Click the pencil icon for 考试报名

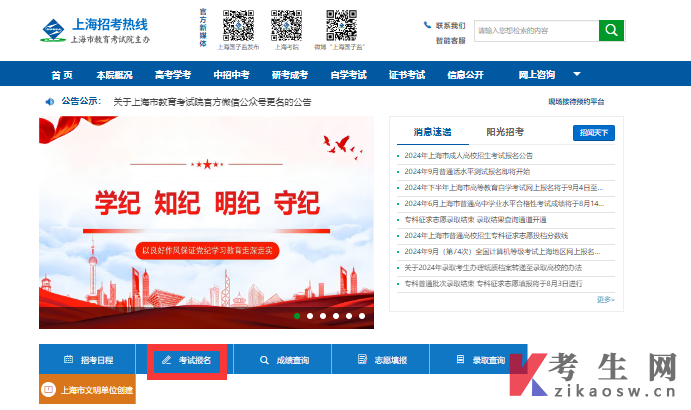166,360
